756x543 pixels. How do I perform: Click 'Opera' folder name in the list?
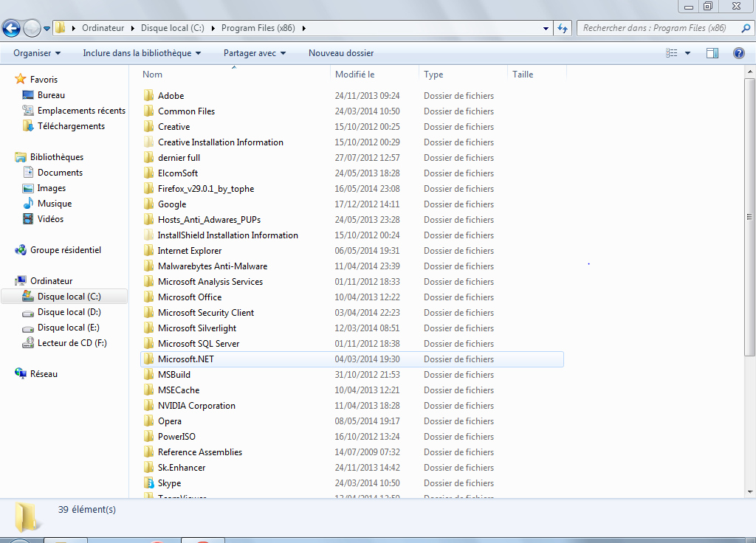pyautogui.click(x=170, y=421)
